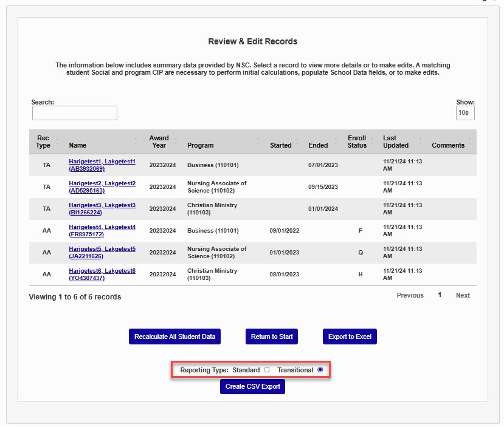Sort by Last Updated column

click(x=396, y=142)
